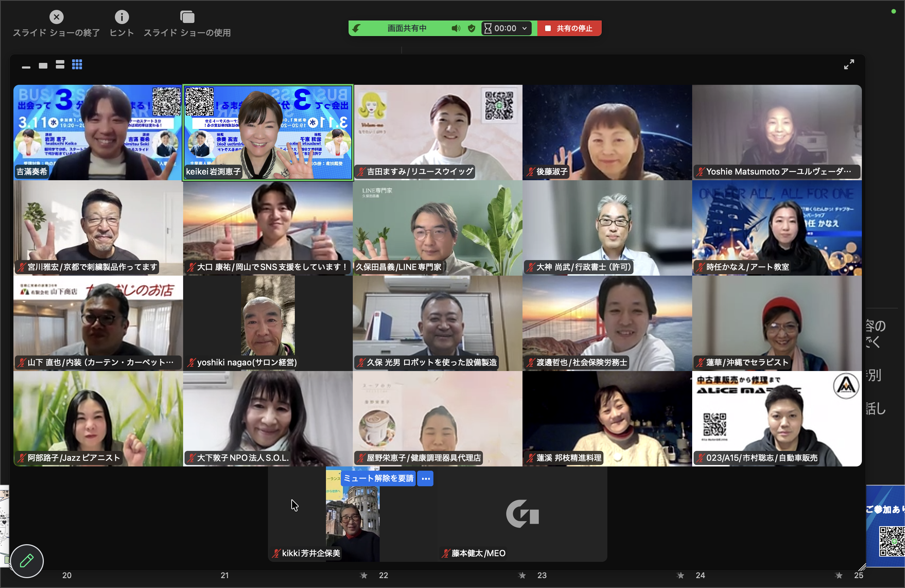Click the End Slide Show X icon
Screen dimensions: 905x588
coord(56,17)
